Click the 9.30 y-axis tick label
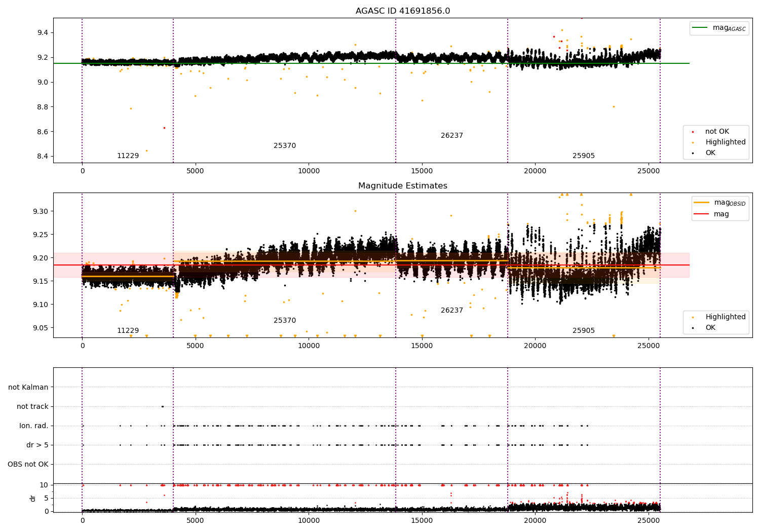Image resolution: width=760 pixels, height=532 pixels. [x=41, y=211]
